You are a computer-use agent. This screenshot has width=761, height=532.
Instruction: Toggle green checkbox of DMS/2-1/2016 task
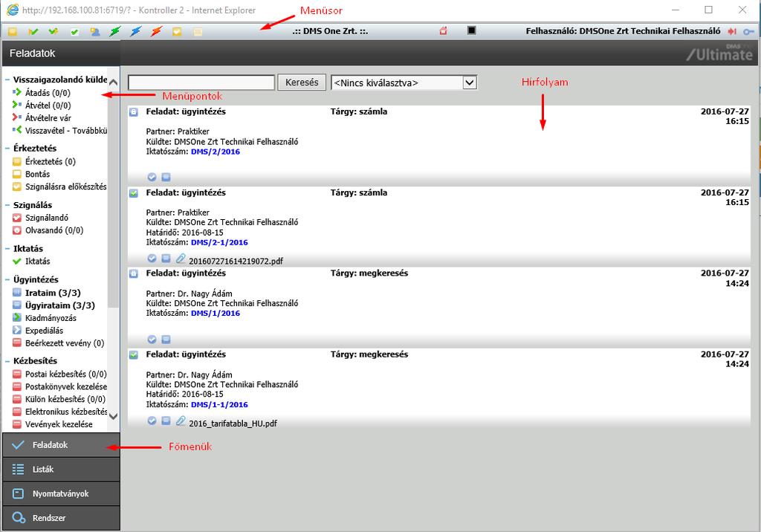[134, 193]
